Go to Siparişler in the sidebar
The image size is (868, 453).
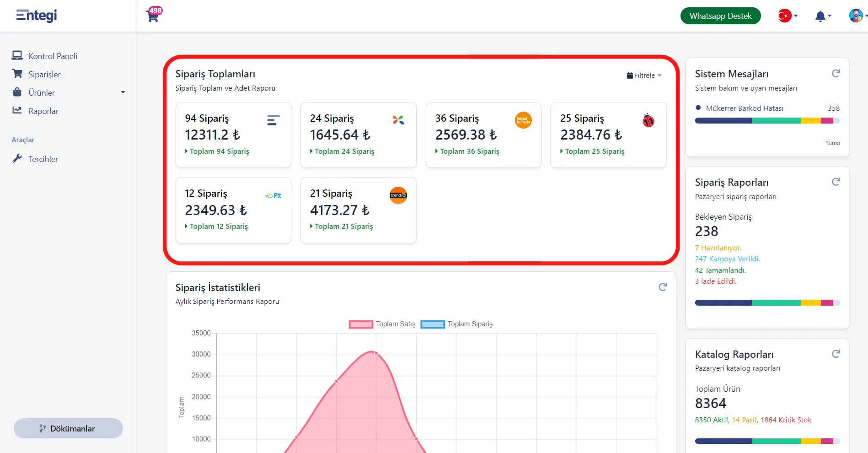(44, 75)
